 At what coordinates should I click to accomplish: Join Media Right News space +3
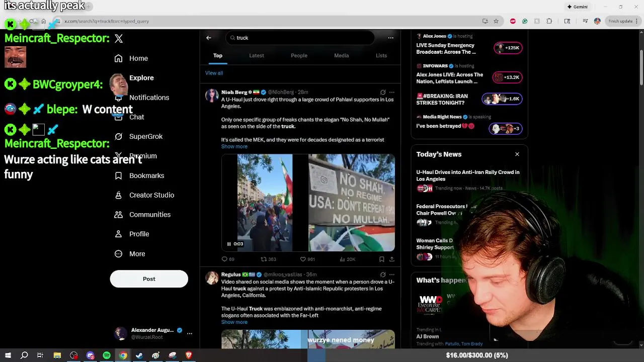pos(506,129)
